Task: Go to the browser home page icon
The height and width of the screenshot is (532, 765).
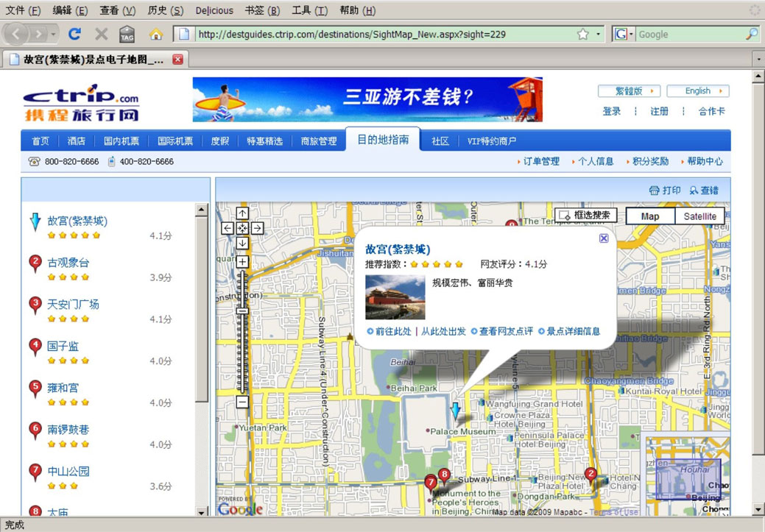Action: coord(155,34)
